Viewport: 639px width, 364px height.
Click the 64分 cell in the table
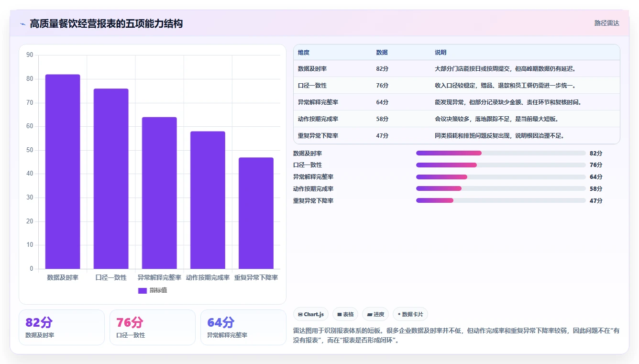click(x=382, y=102)
